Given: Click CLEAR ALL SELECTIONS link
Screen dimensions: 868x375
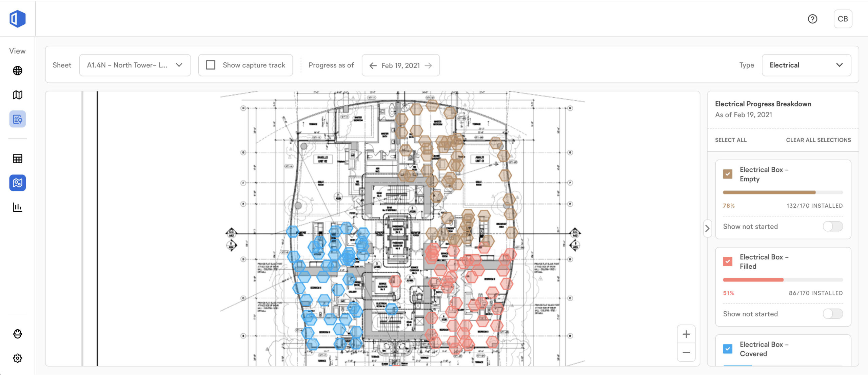Looking at the screenshot, I should click(818, 140).
